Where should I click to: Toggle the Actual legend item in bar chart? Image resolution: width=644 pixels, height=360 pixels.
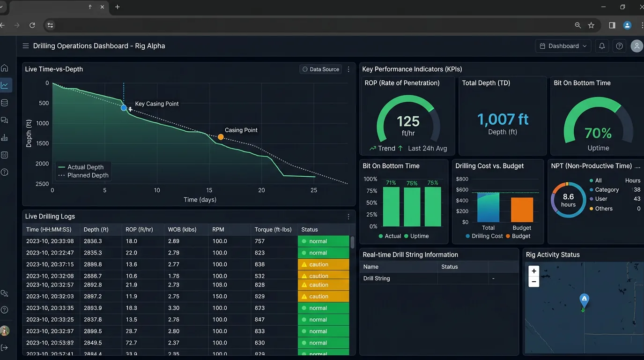pyautogui.click(x=390, y=236)
